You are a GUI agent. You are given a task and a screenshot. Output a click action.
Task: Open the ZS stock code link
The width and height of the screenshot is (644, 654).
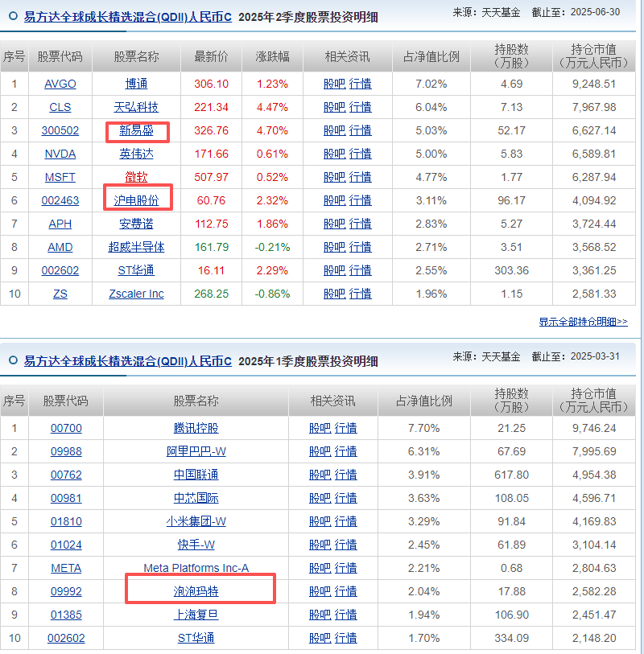60,294
